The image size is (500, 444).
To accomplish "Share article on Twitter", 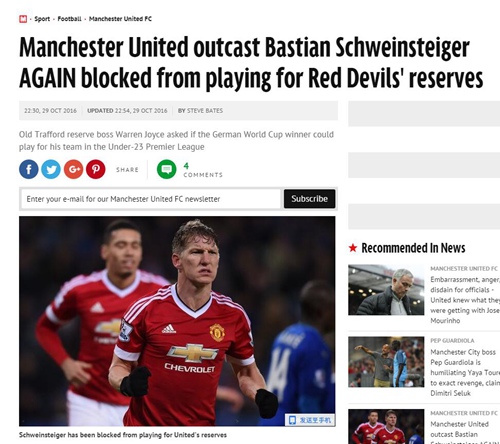I will [51, 169].
